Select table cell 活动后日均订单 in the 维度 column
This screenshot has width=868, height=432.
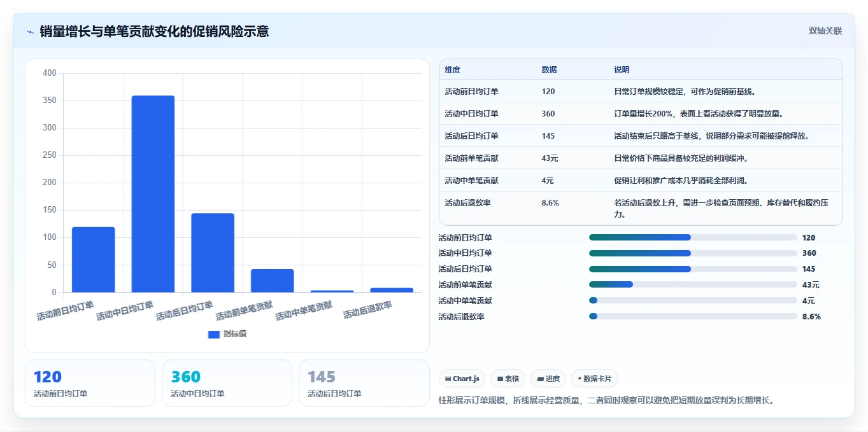coord(471,136)
